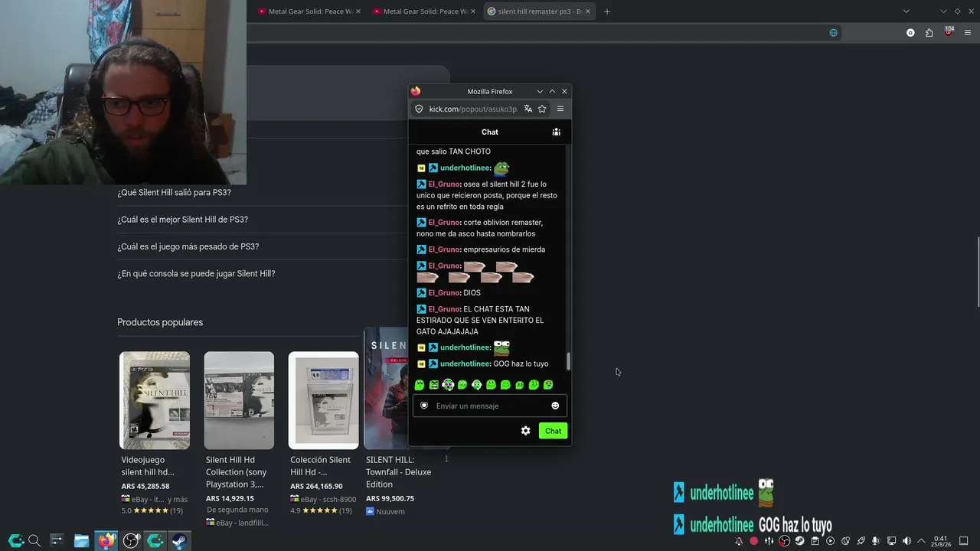The width and height of the screenshot is (980, 551).
Task: Click the main page scrollbar
Action: [x=978, y=272]
